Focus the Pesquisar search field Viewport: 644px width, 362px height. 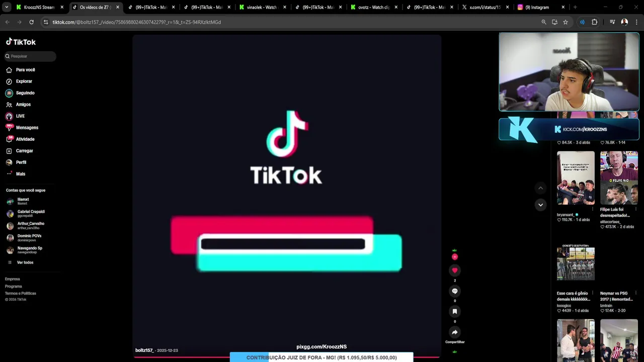tap(30, 56)
